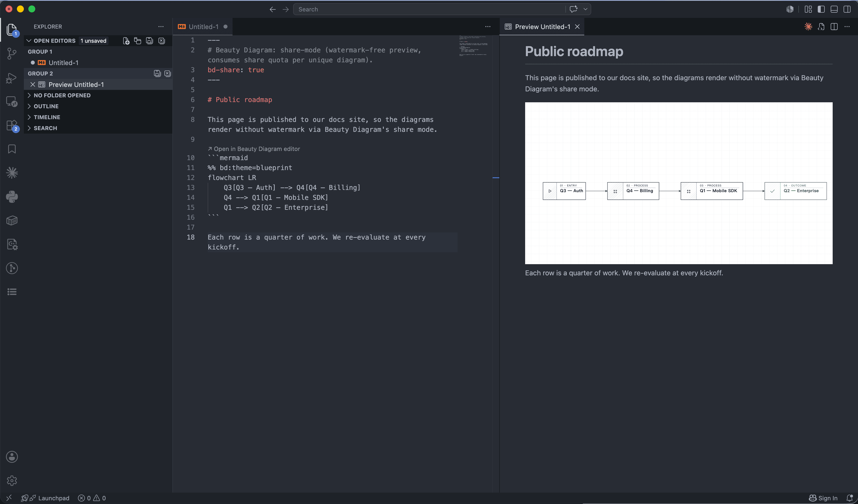Click the '1 unsaved' badge
The width and height of the screenshot is (858, 504).
tap(93, 41)
